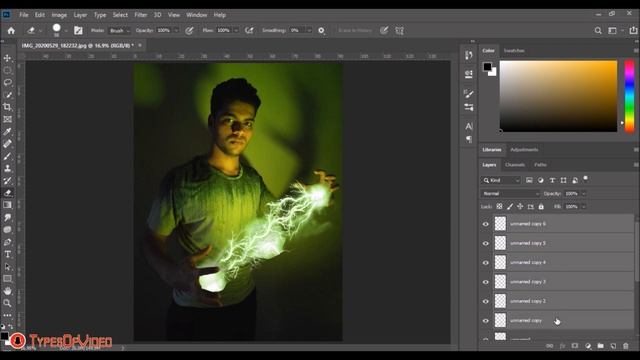Click link layers icon

click(549, 346)
